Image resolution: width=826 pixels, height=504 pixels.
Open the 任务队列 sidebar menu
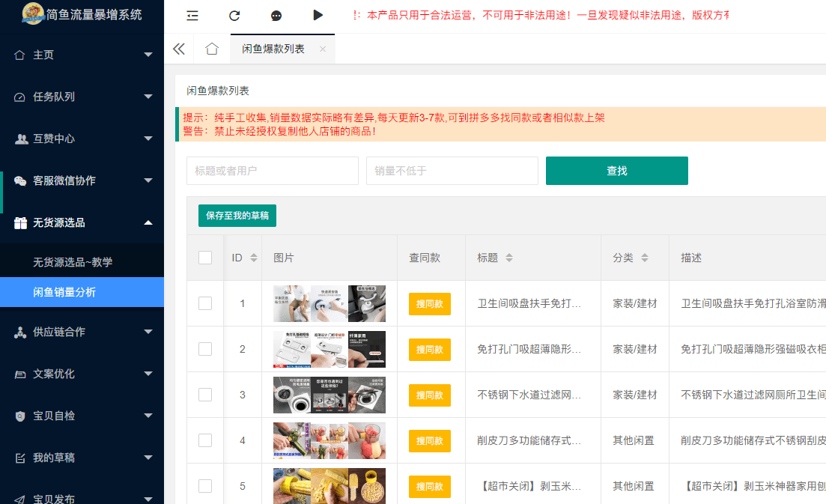(82, 97)
